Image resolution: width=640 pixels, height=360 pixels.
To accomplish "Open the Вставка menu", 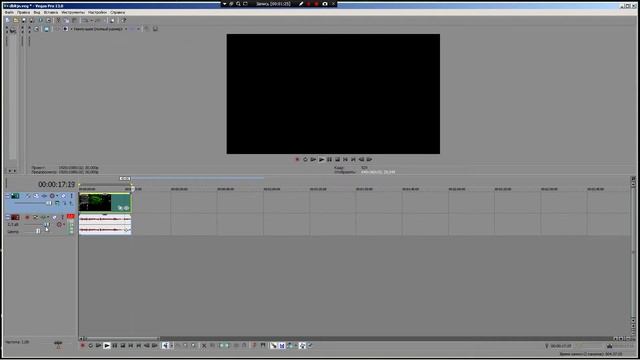I will coord(51,13).
